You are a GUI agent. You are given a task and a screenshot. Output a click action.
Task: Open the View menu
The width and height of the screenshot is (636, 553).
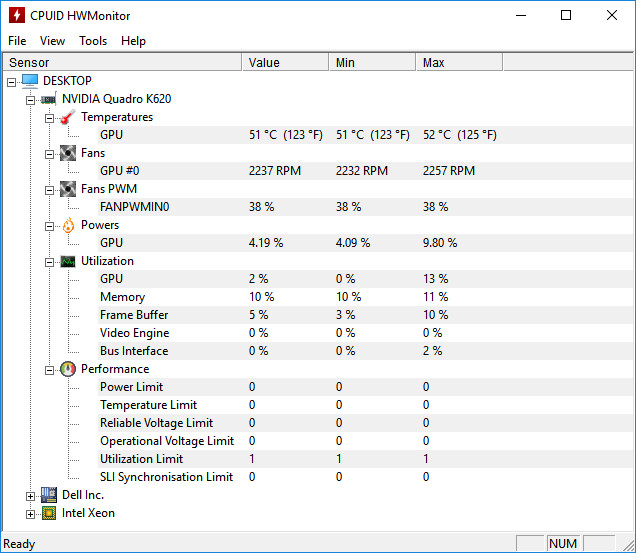[x=52, y=41]
